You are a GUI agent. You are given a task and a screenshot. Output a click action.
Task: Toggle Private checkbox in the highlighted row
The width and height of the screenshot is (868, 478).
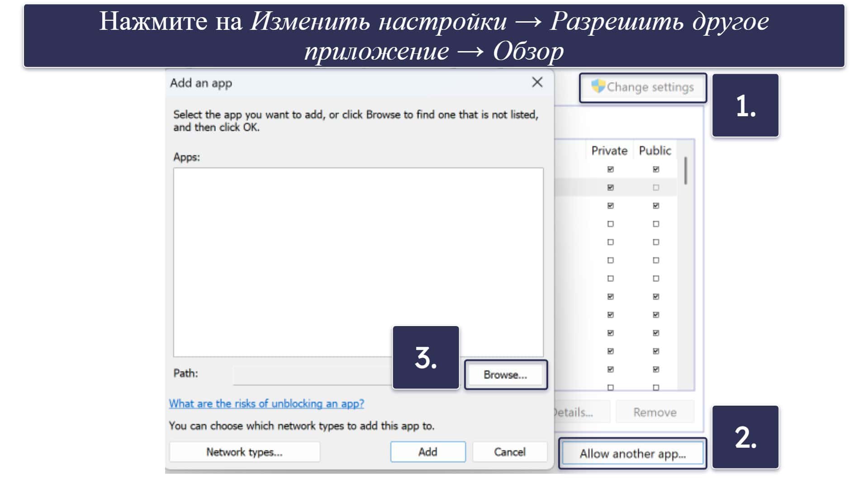tap(610, 187)
